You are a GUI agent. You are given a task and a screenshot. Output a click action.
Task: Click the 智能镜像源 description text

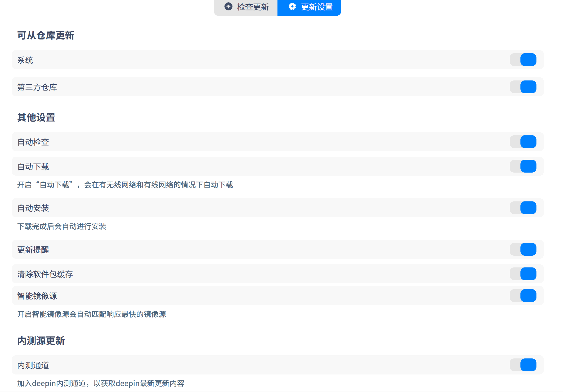pos(91,314)
